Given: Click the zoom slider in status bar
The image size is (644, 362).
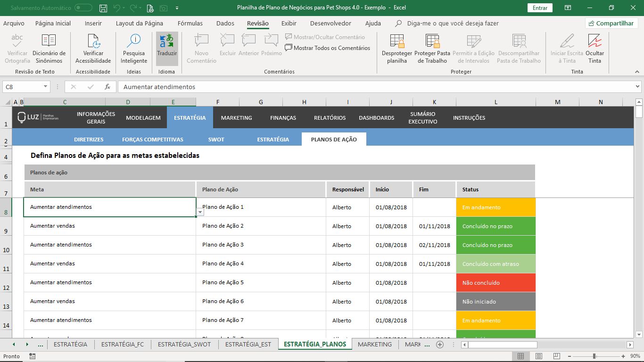Looking at the screenshot, I should [594, 356].
